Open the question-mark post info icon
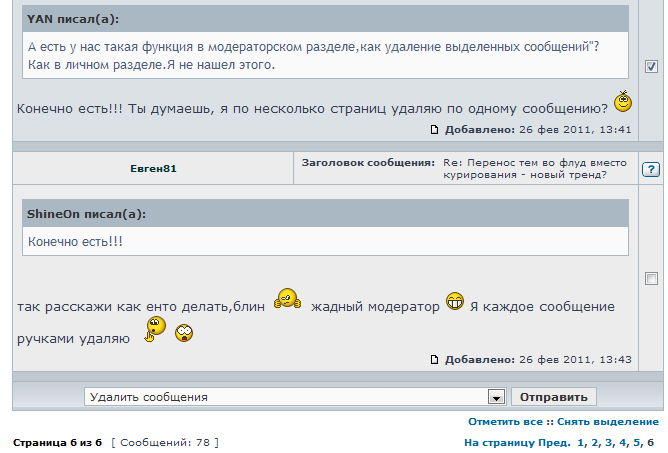Image resolution: width=668 pixels, height=453 pixels. pos(651,170)
